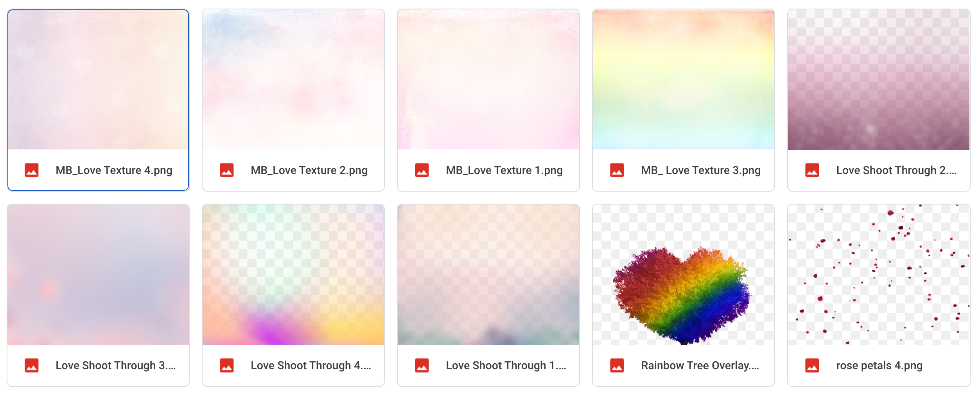Click image icon beside rose petals 4.png

pyautogui.click(x=812, y=366)
